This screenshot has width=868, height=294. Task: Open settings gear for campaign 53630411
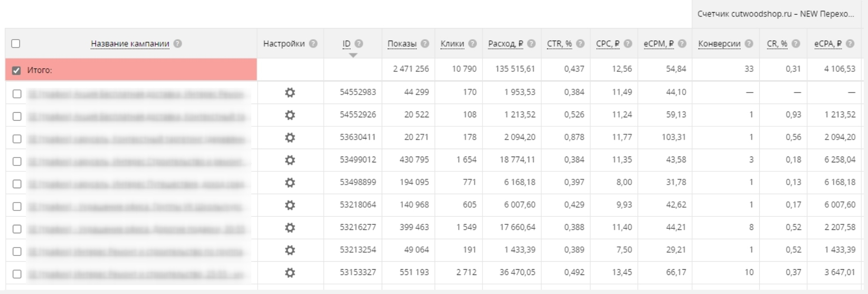click(x=290, y=137)
